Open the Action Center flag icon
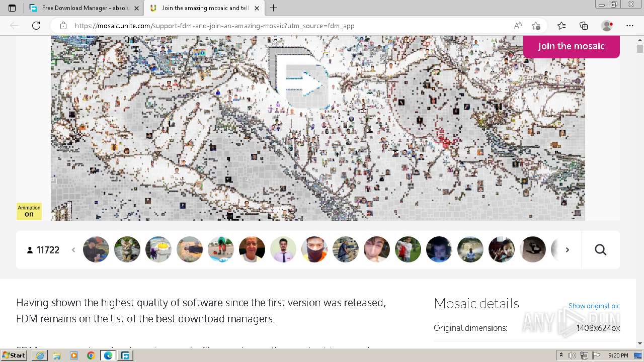The width and height of the screenshot is (644, 362). [x=596, y=355]
